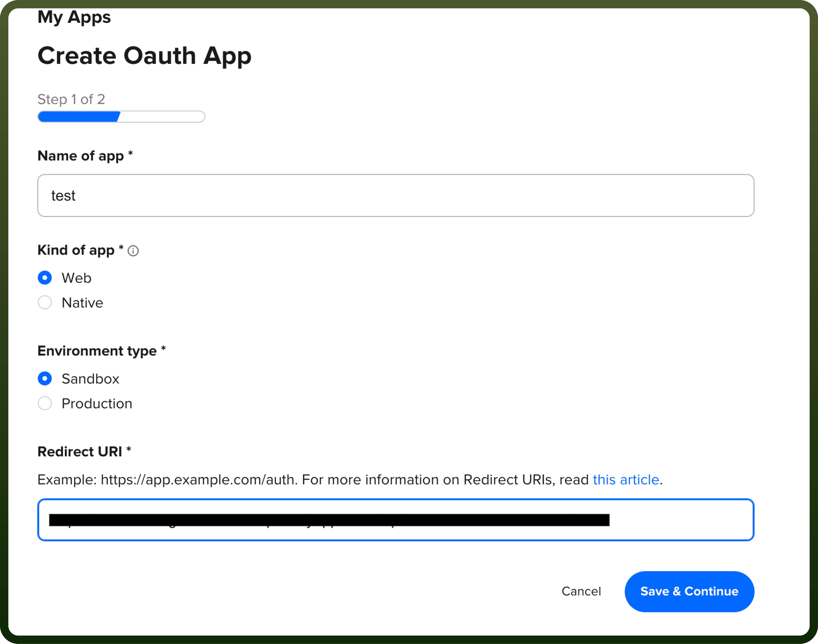Select the Native app kind
This screenshot has width=818, height=644.
click(45, 302)
